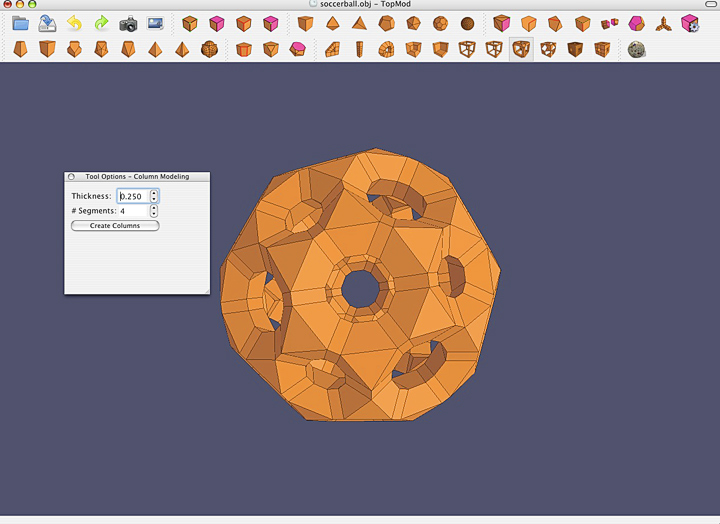Click the pink cube with gear icon
720x524 pixels.
[689, 23]
